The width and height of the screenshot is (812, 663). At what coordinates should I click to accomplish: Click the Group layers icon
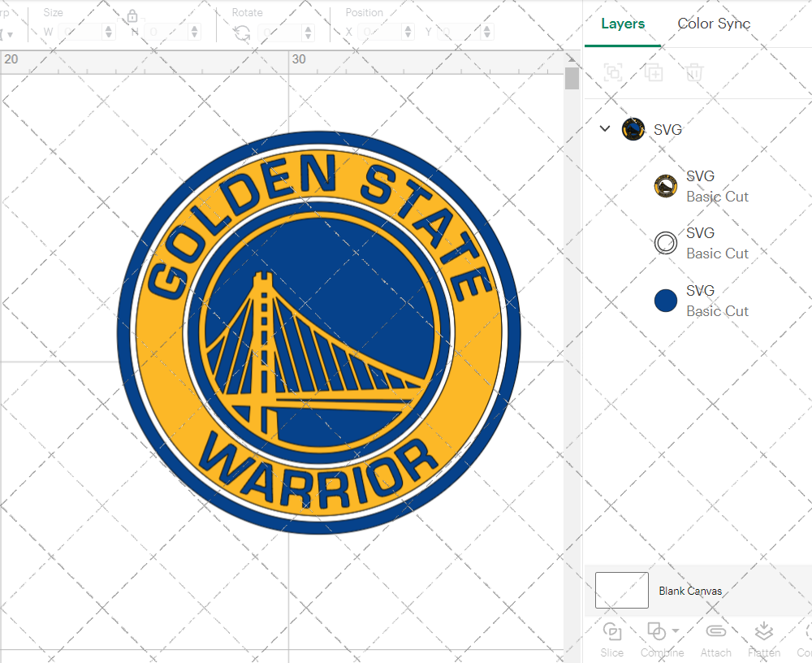tap(613, 73)
